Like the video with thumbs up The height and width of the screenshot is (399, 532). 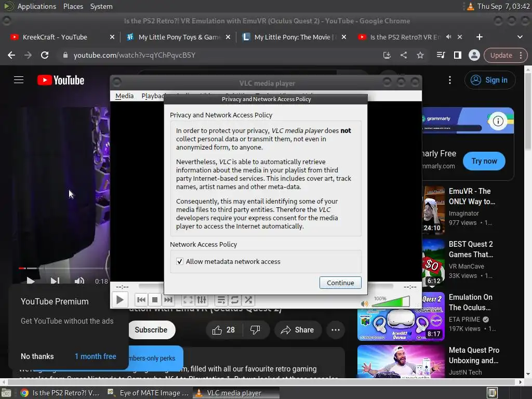coord(223,330)
